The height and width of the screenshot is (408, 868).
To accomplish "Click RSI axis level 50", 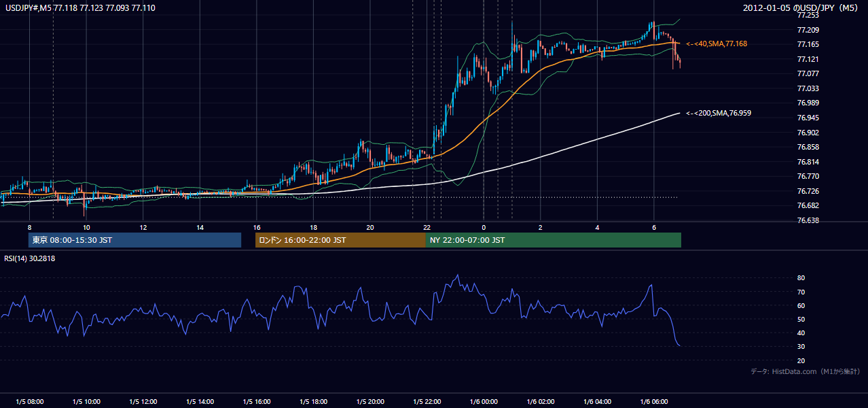I will click(x=801, y=319).
